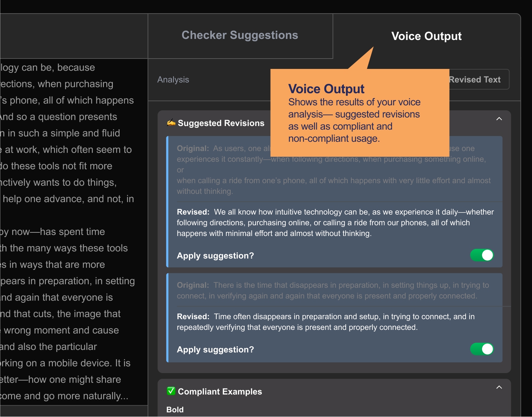Viewport: 532px width, 417px height.
Task: Toggle off the first Apply suggestion switch
Action: click(482, 255)
